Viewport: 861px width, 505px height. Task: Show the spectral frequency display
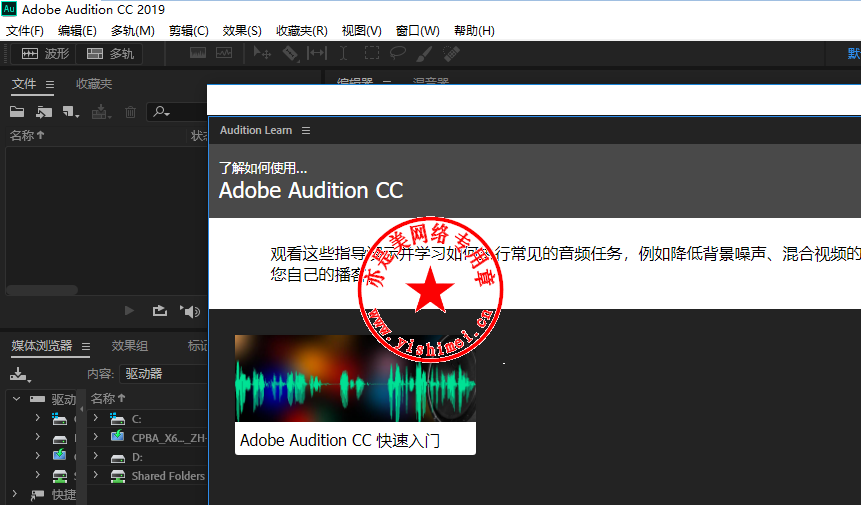click(x=198, y=53)
